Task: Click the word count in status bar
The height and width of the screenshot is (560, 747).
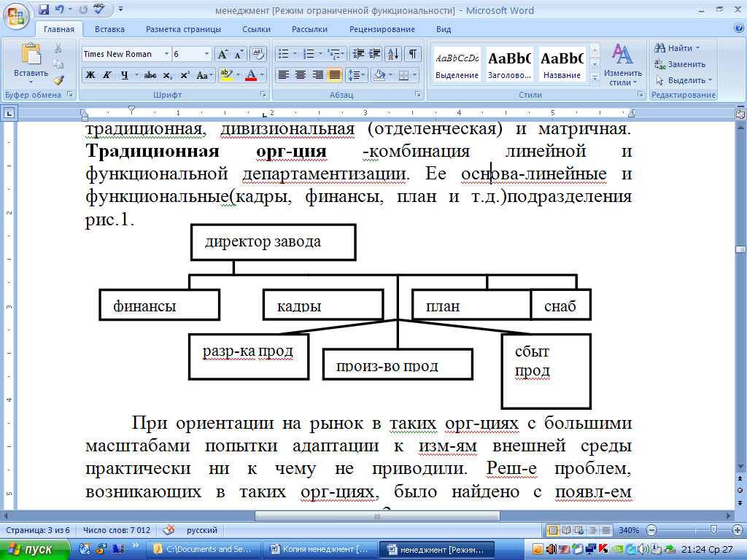Action: [116, 530]
